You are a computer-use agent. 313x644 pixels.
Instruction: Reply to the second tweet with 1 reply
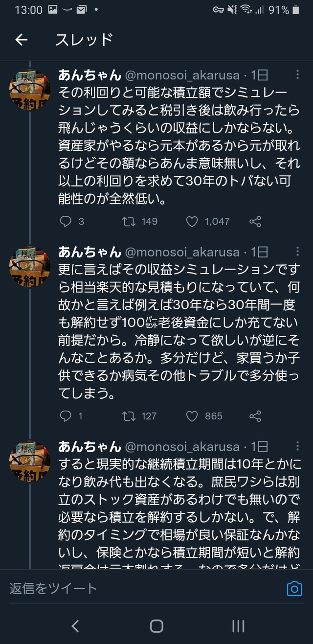pos(66,416)
